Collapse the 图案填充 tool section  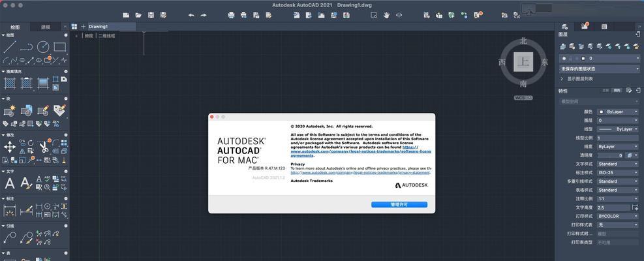pyautogui.click(x=3, y=71)
